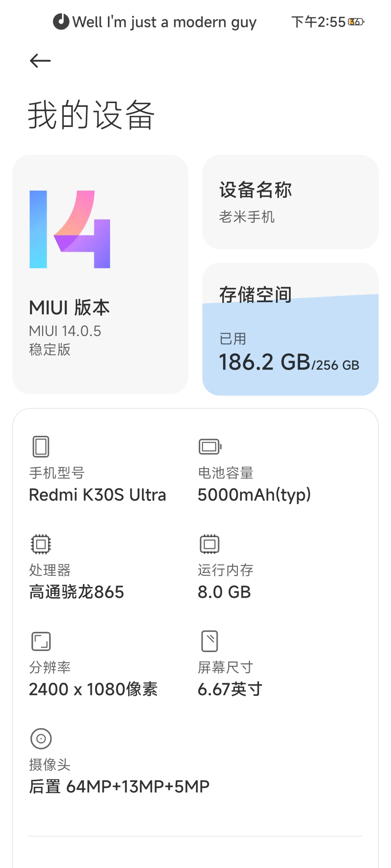Screen dimensions: 391x868
Task: Tap the Redmi K30S Ultra model text
Action: [x=97, y=495]
